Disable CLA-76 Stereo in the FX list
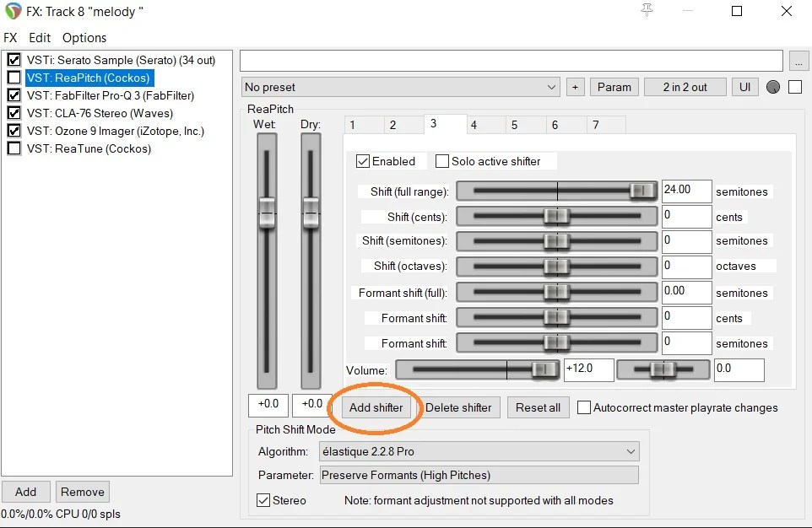Image resolution: width=812 pixels, height=528 pixels. coord(14,113)
